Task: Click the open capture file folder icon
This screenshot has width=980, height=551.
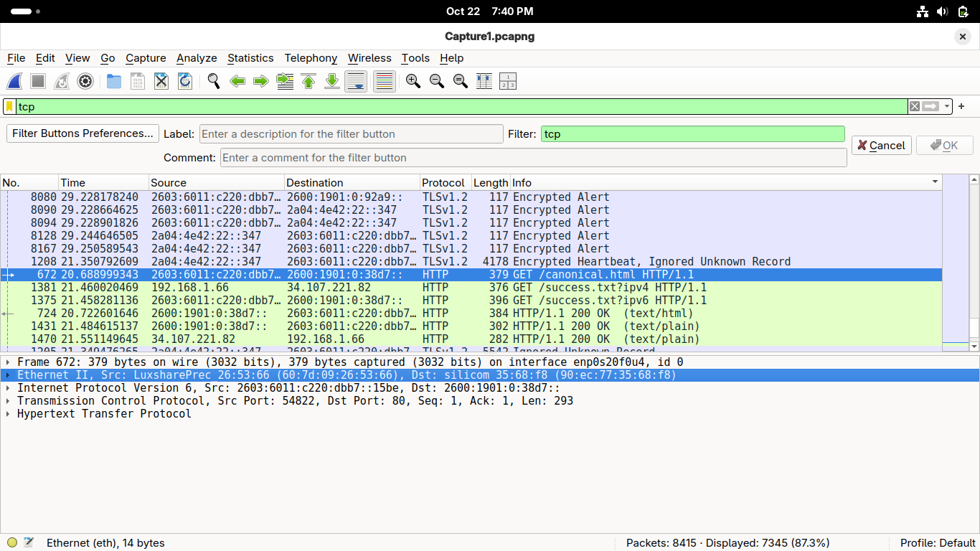Action: pos(114,82)
